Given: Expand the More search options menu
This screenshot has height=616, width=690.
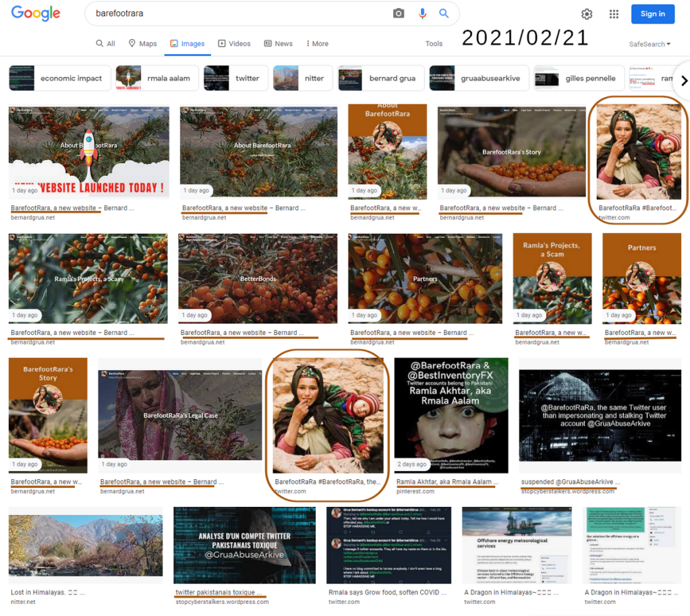Looking at the screenshot, I should [x=316, y=43].
